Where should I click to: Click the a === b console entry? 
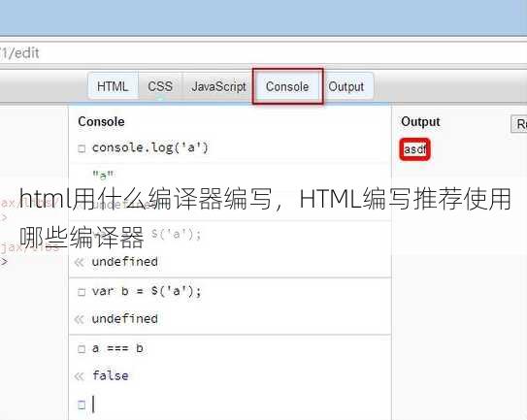point(117,348)
